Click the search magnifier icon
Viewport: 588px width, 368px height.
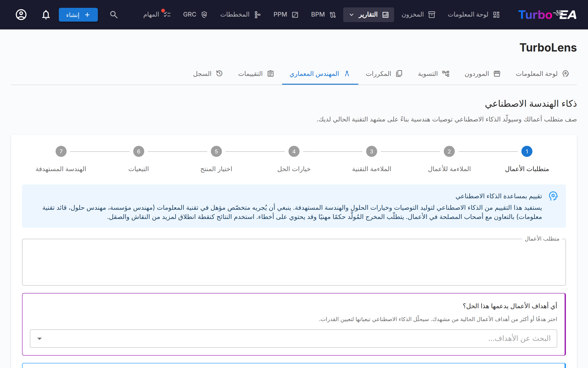pyautogui.click(x=114, y=14)
